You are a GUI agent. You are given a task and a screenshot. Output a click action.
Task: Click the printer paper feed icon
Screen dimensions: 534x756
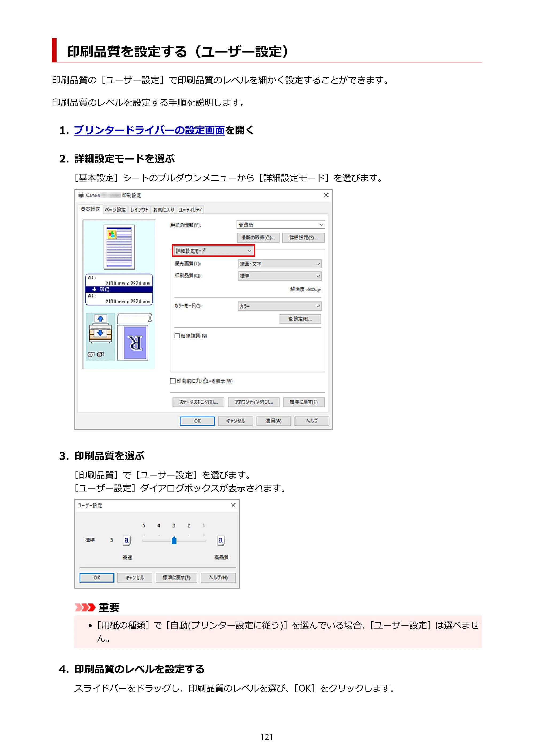point(100,329)
